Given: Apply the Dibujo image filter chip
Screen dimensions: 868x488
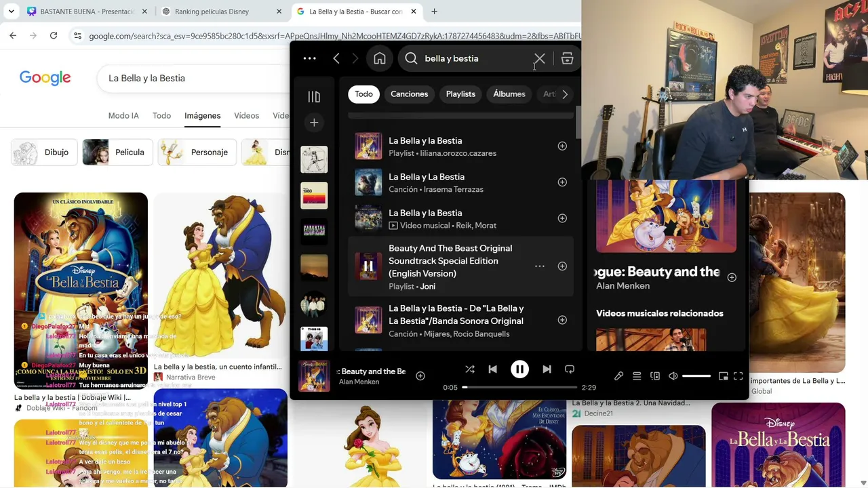Looking at the screenshot, I should 44,152.
